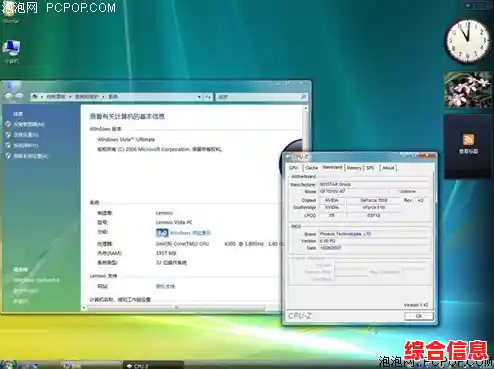The height and width of the screenshot is (369, 494).
Task: Open the address bar history dropdown
Action: 199,97
